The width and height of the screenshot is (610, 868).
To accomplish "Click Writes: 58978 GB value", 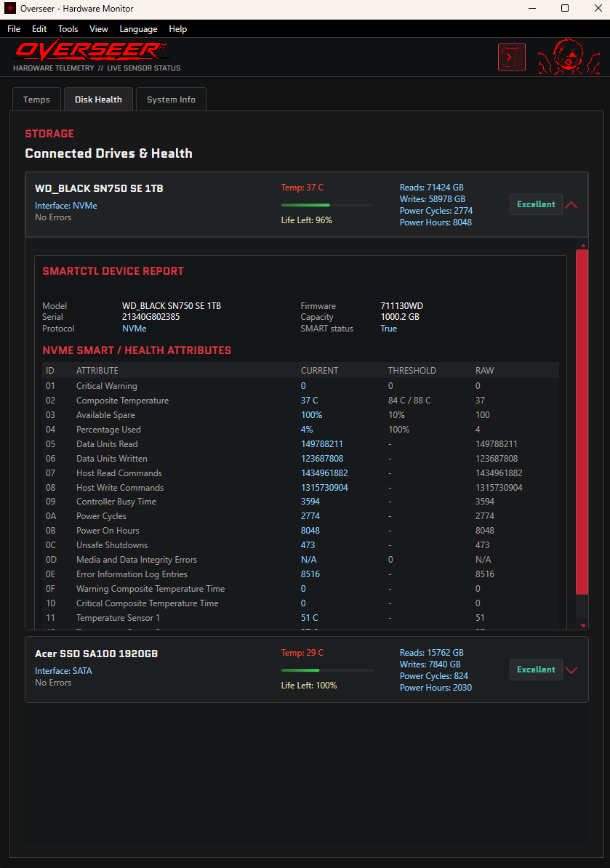I will (x=433, y=198).
